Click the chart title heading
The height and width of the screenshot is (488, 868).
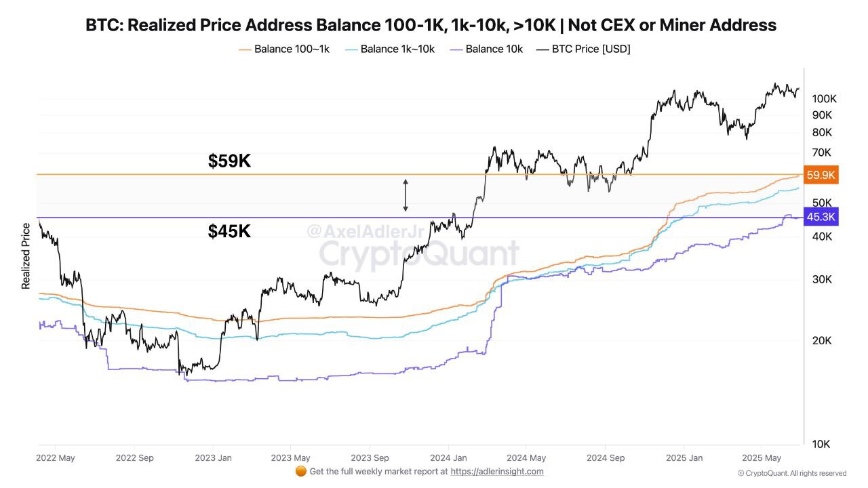(x=431, y=25)
